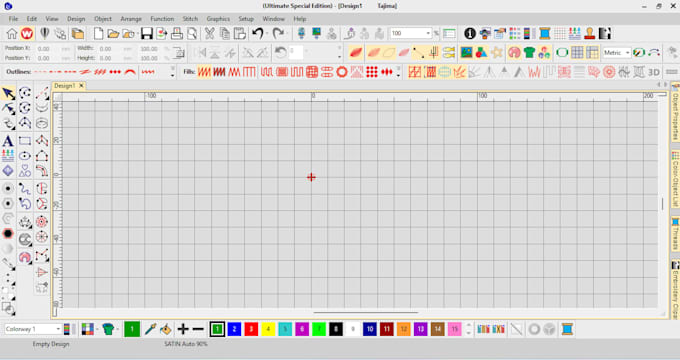Open the Arrange menu
This screenshot has height=360, width=680.
pos(131,19)
